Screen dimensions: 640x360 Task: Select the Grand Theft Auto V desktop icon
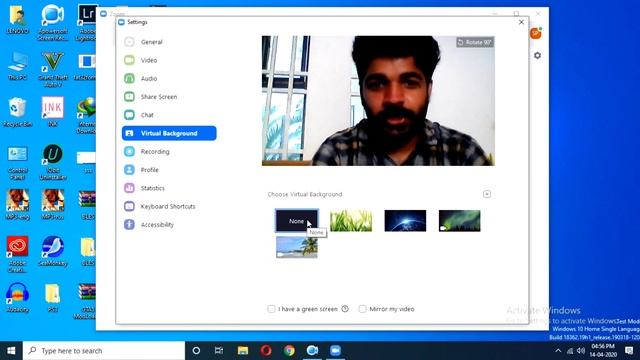point(53,69)
